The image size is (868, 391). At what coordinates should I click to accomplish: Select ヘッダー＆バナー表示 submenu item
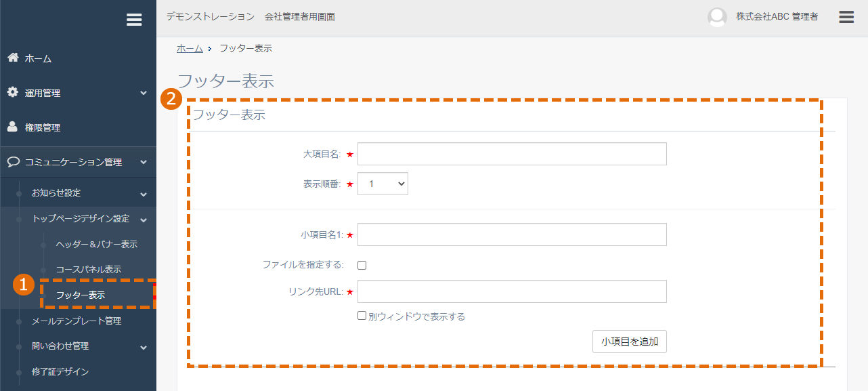pos(97,244)
